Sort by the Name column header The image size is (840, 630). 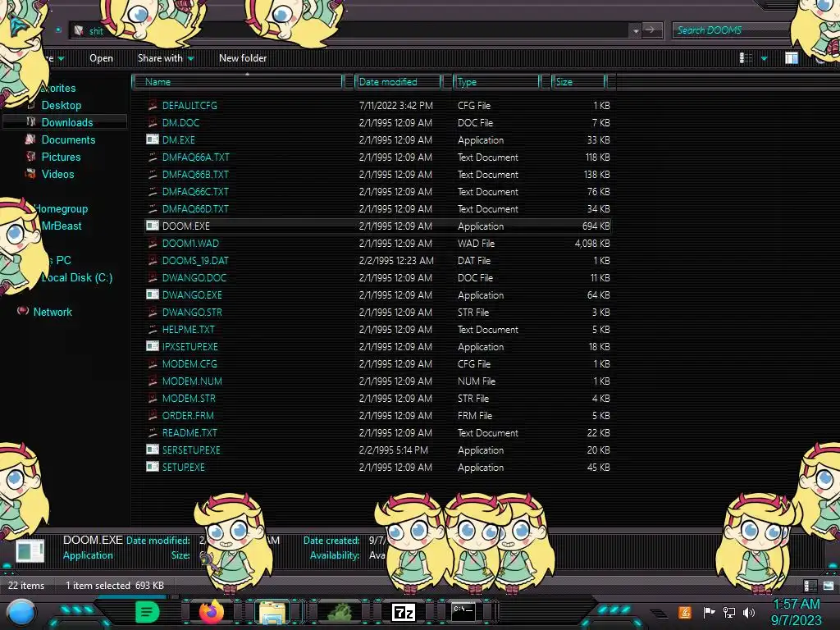(x=237, y=82)
